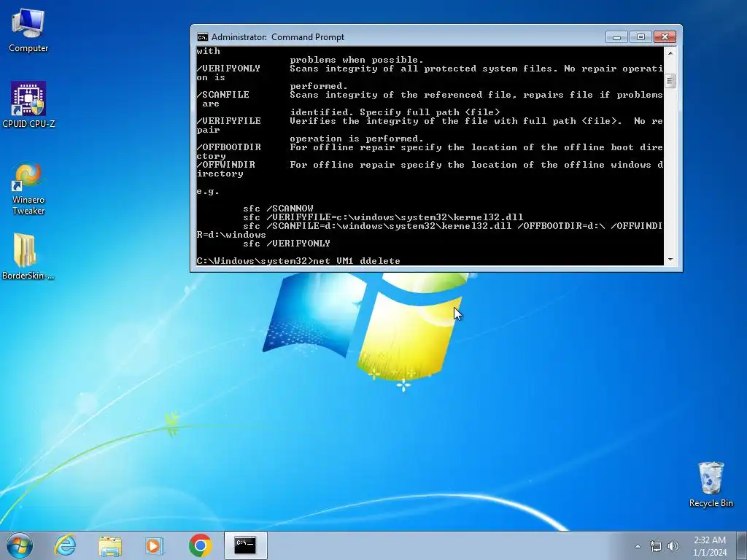747x560 pixels.
Task: Click the "/VERIFYFILE" option text
Action: (x=228, y=121)
